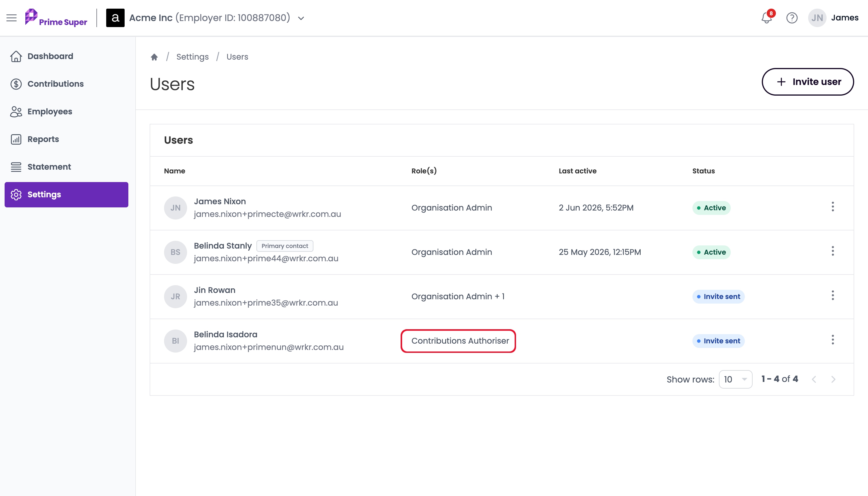Click the BS avatar for Belinda Stanly
868x496 pixels.
pyautogui.click(x=175, y=252)
